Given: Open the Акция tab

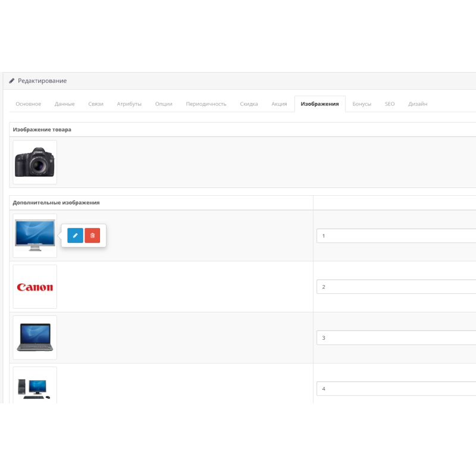Looking at the screenshot, I should coord(279,104).
